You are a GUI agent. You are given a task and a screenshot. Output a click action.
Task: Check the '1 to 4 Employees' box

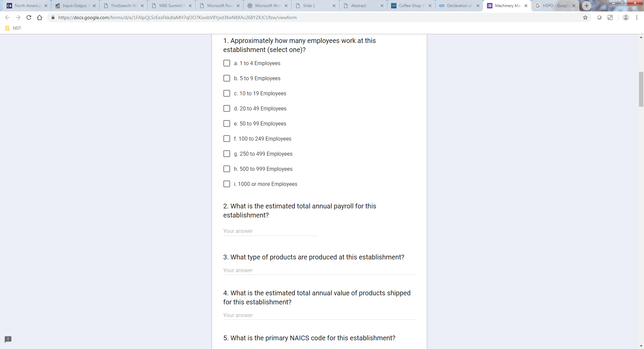point(227,63)
